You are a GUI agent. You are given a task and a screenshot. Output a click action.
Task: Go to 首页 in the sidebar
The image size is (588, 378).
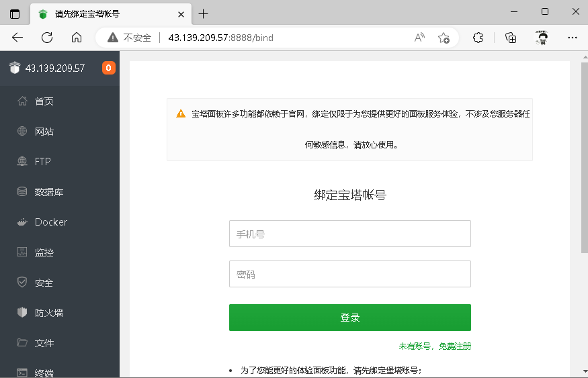tap(60, 101)
